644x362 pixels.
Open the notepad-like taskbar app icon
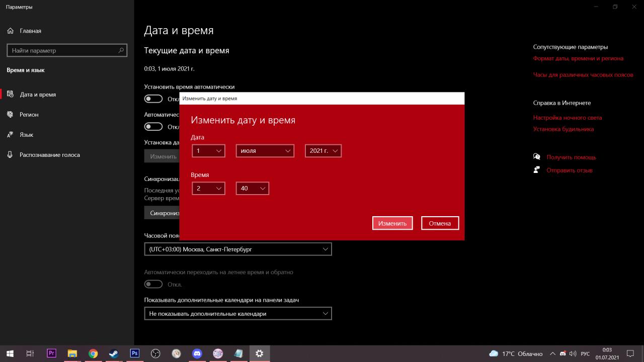click(x=238, y=353)
